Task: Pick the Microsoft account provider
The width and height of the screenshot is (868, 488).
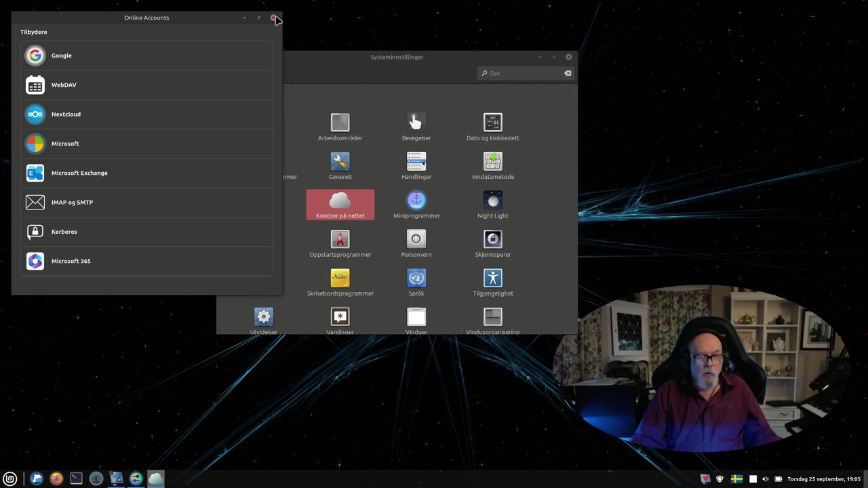Action: click(x=147, y=144)
